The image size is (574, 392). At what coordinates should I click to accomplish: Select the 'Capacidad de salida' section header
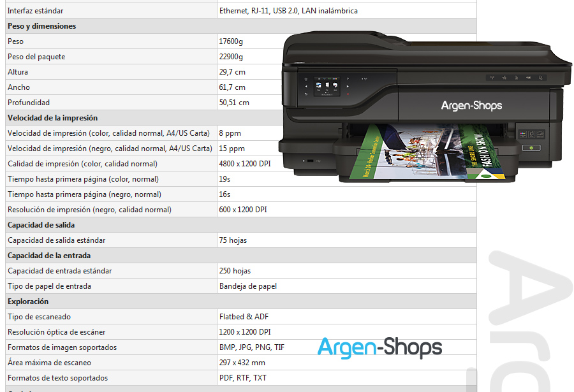41,225
